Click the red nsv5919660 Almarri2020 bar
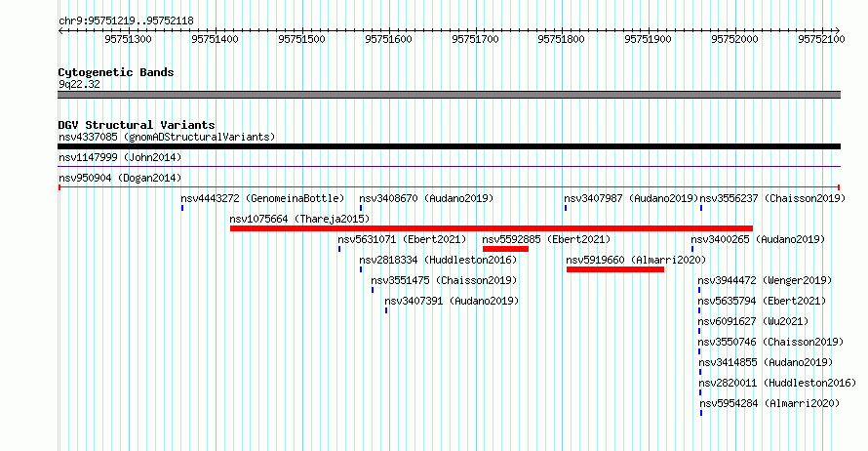Screen dimensions: 868x451 coord(615,269)
